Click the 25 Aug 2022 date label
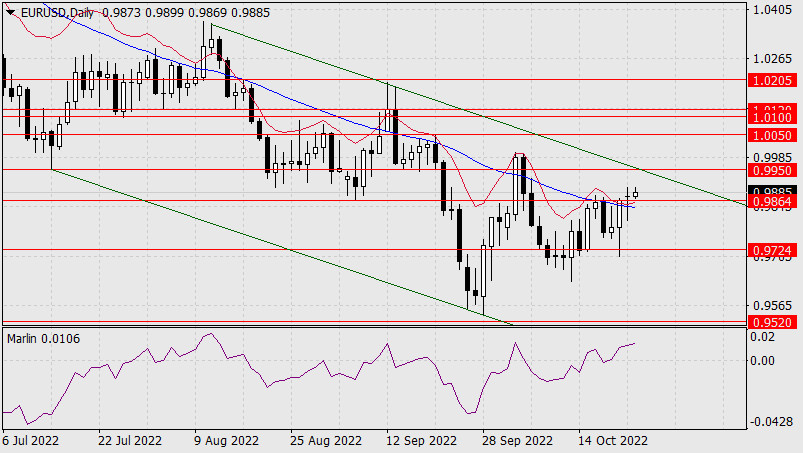The height and width of the screenshot is (453, 803). [x=326, y=441]
